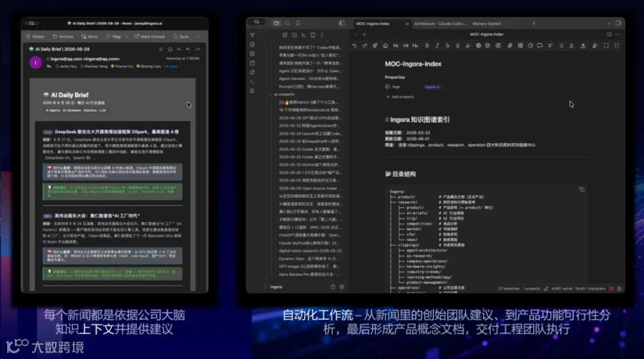Toggle the Obsidian right sidebar at window top
This screenshot has width=644, height=359.
coord(618,24)
